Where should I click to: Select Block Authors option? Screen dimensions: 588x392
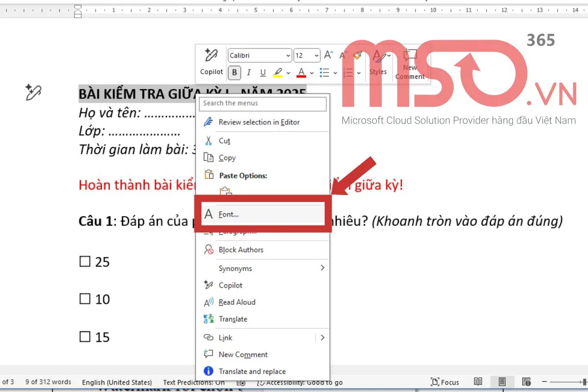click(x=241, y=250)
